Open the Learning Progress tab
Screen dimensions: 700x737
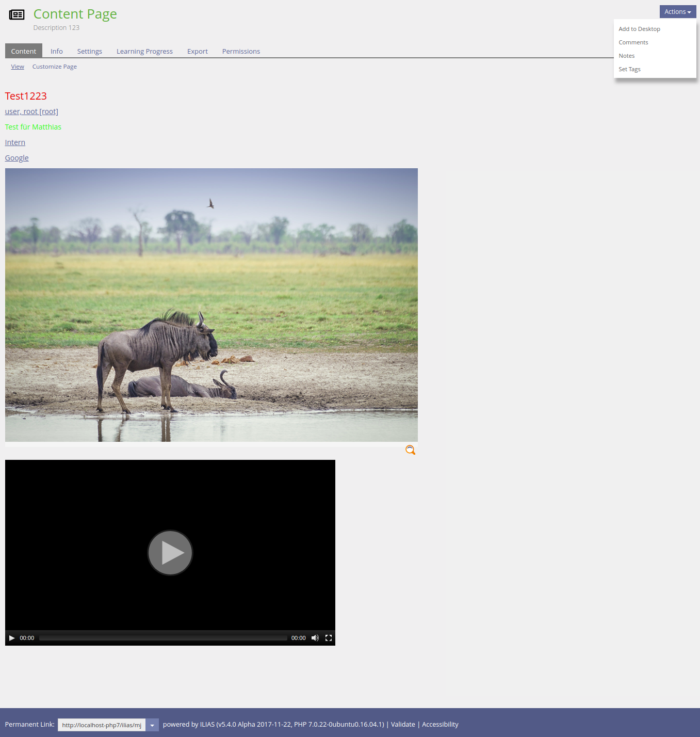pyautogui.click(x=144, y=51)
